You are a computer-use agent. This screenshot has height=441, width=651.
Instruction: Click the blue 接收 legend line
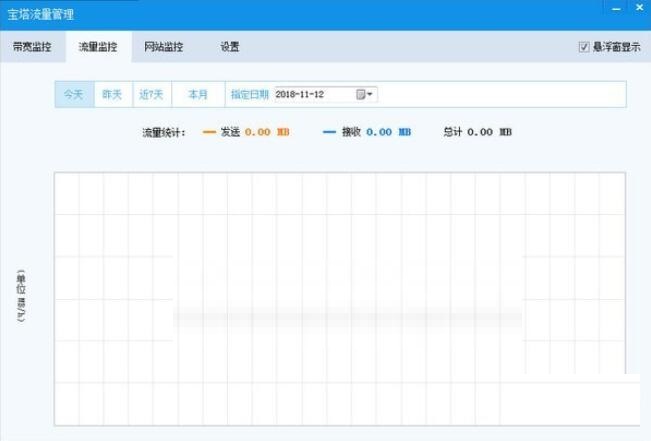pyautogui.click(x=329, y=132)
